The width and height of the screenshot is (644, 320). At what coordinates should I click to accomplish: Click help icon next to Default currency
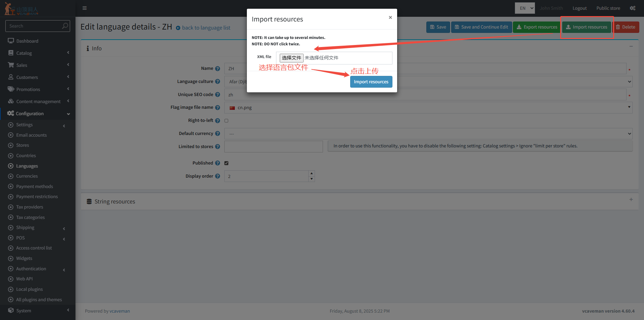(217, 134)
